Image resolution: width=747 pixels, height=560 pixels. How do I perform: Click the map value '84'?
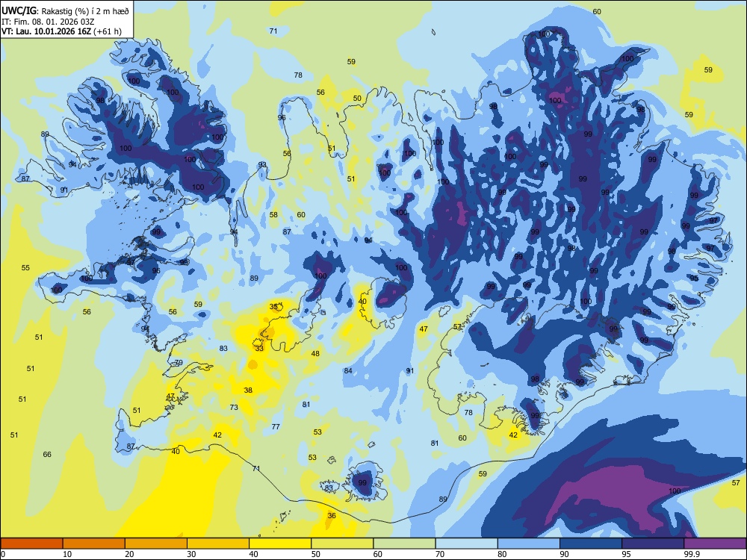[x=348, y=371]
